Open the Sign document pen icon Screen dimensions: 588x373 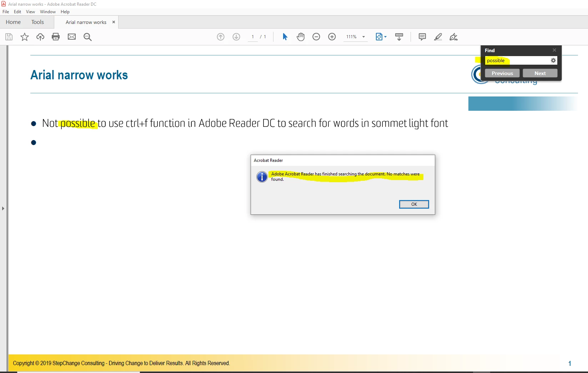453,37
